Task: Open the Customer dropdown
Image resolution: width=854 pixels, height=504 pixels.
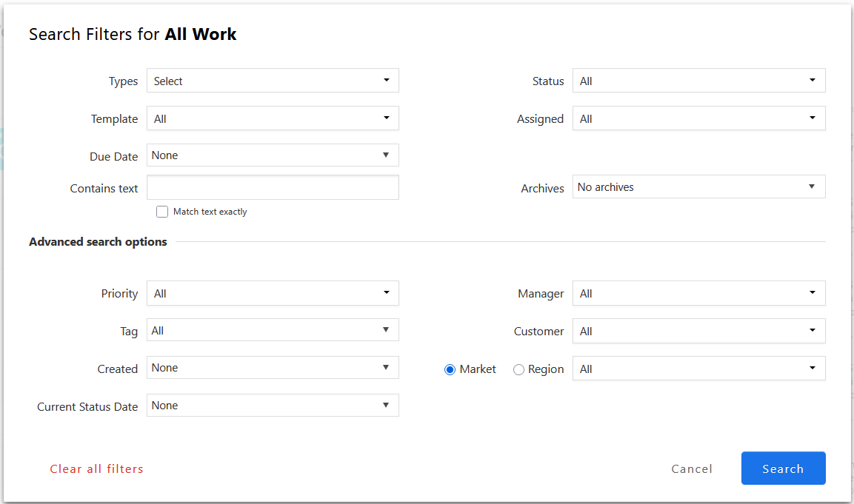Action: [x=698, y=331]
